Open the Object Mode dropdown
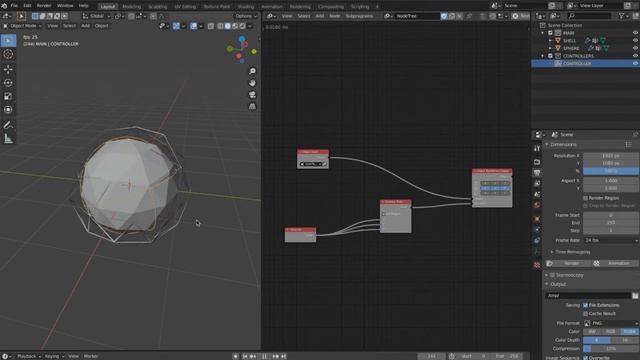 click(23, 26)
